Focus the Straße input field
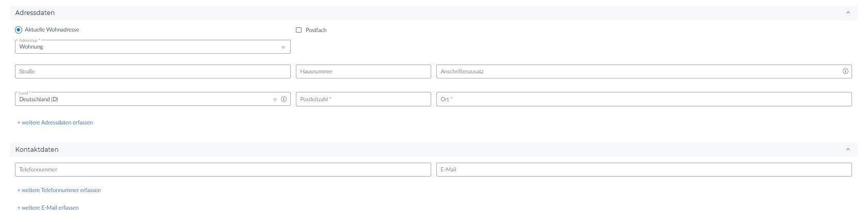 tap(152, 71)
